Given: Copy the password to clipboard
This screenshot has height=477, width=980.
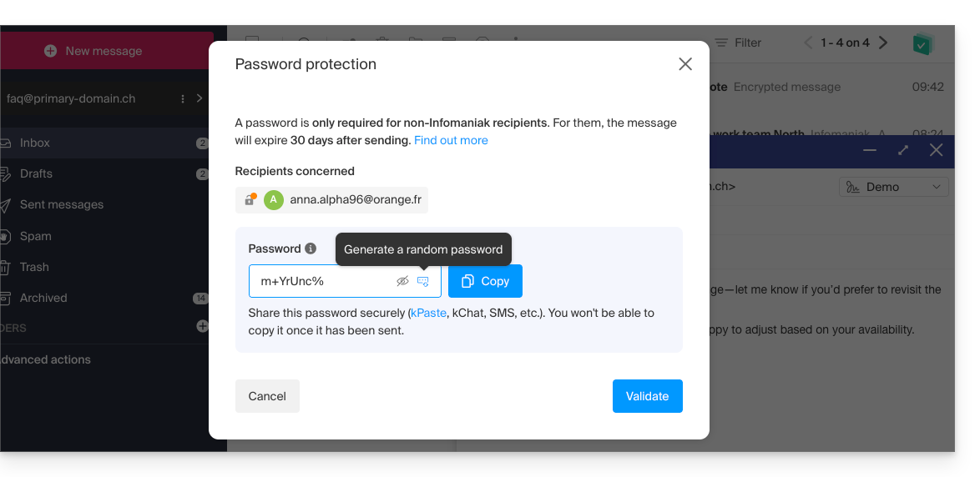Looking at the screenshot, I should pos(485,281).
